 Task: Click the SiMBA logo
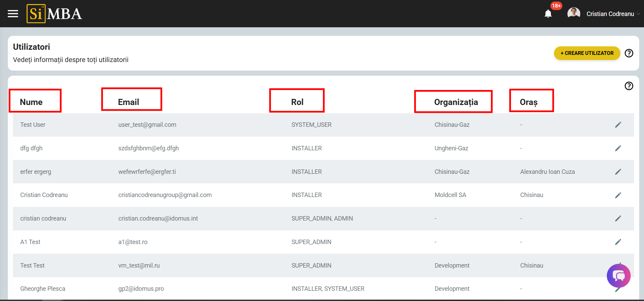(x=55, y=14)
